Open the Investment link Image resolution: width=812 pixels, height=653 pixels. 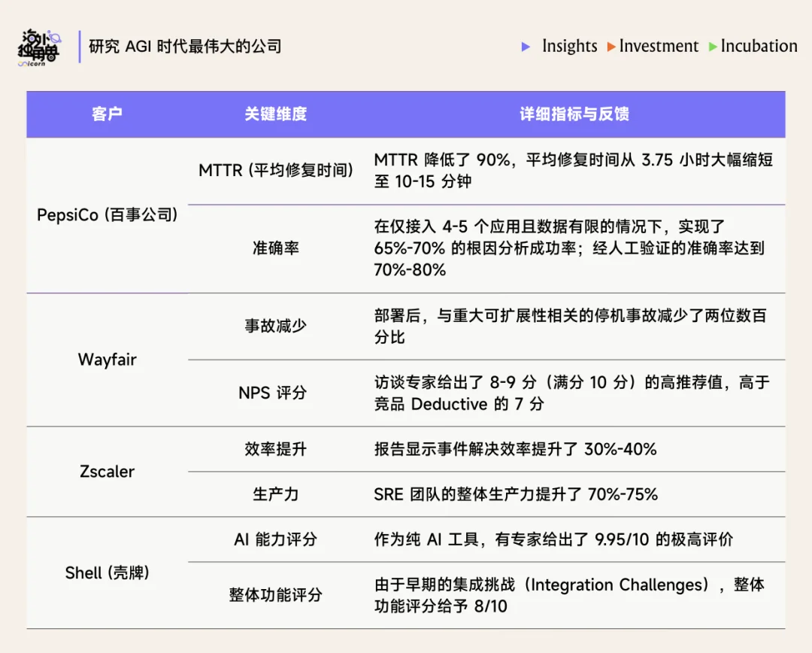[x=658, y=46]
